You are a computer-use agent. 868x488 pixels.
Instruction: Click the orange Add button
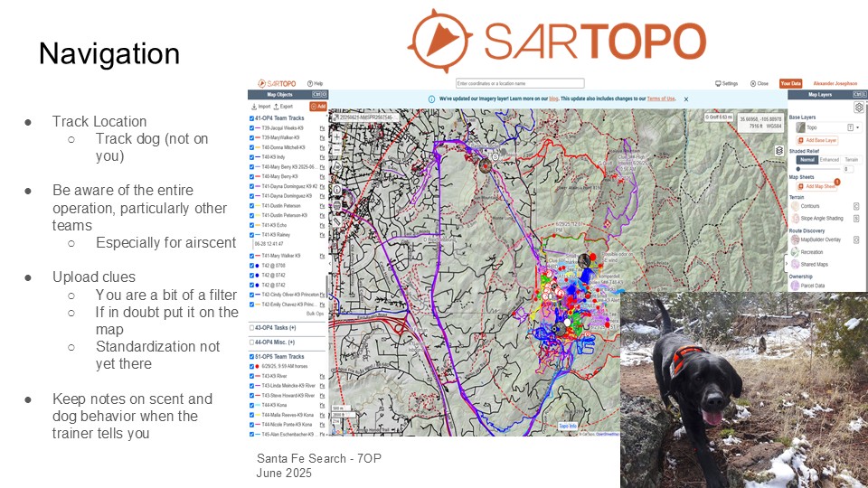318,107
